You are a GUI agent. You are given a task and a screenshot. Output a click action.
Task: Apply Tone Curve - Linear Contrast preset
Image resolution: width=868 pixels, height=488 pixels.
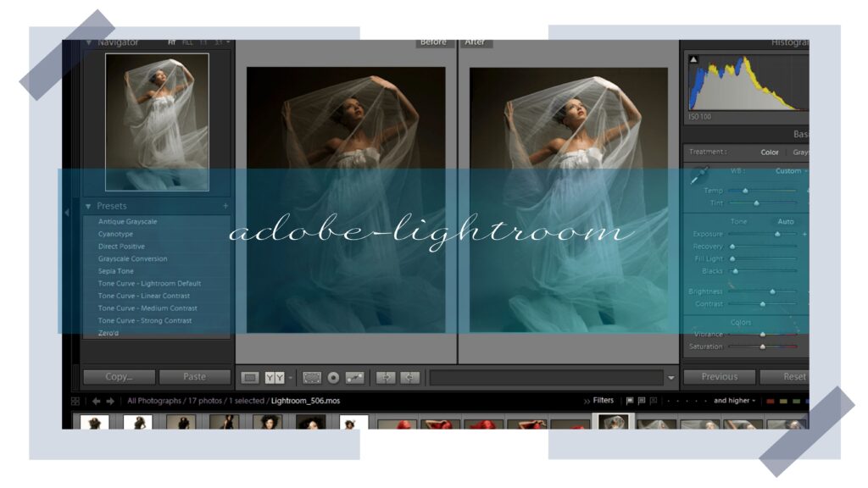(x=144, y=296)
